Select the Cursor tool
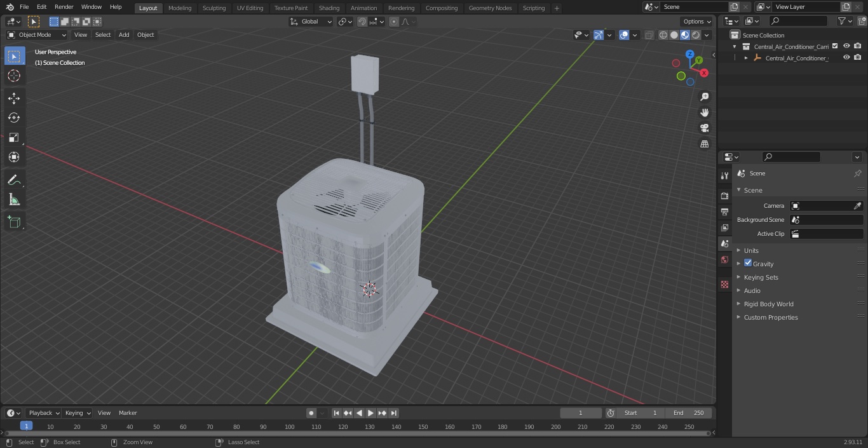This screenshot has width=868, height=448. point(14,76)
